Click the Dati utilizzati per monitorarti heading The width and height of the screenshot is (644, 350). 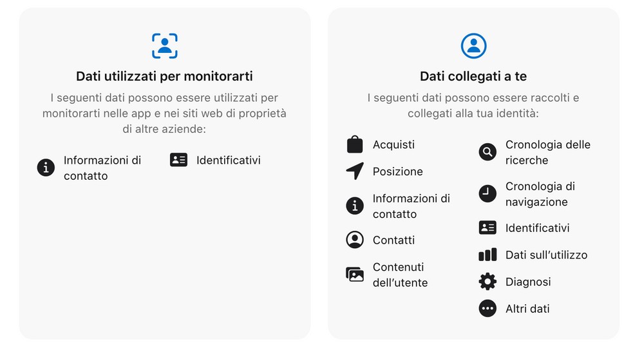pos(164,76)
